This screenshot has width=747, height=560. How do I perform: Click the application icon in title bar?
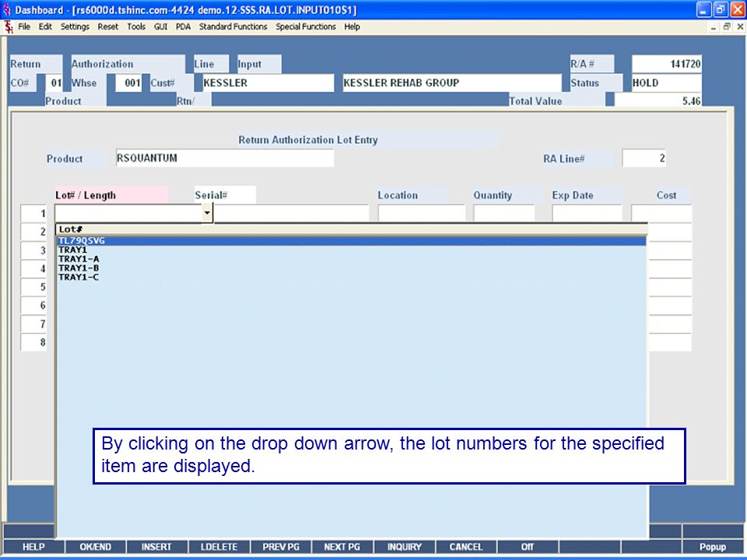tap(7, 9)
